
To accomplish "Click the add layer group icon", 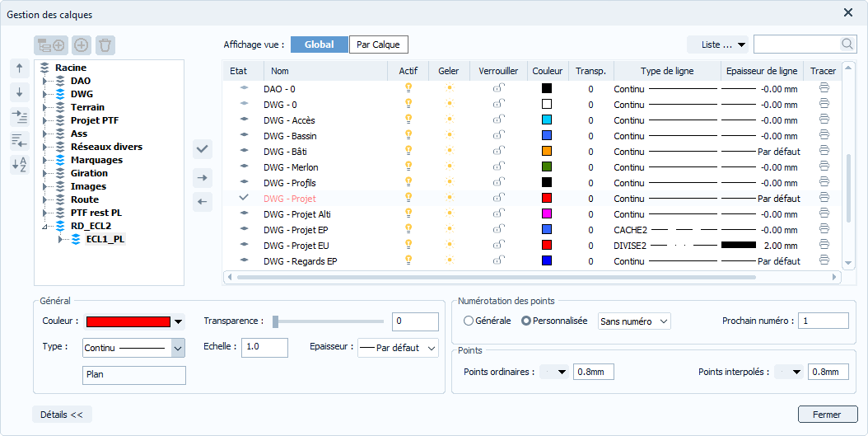I will (x=51, y=45).
